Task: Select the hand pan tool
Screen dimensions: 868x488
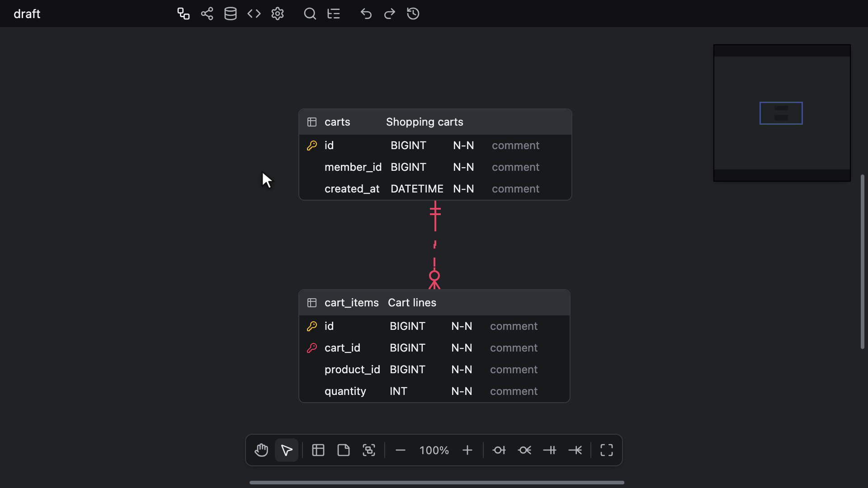Action: pos(261,450)
